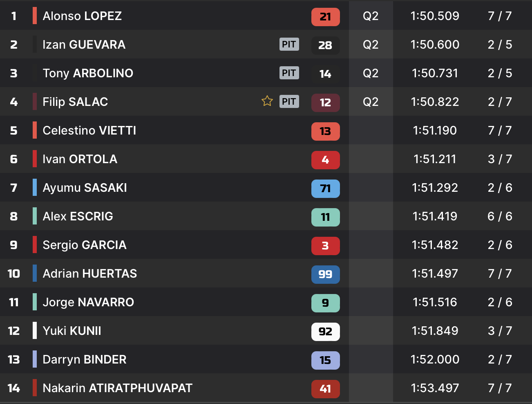Click the PIT tag for Izan GUEVARA
This screenshot has width=532, height=404.
289,44
